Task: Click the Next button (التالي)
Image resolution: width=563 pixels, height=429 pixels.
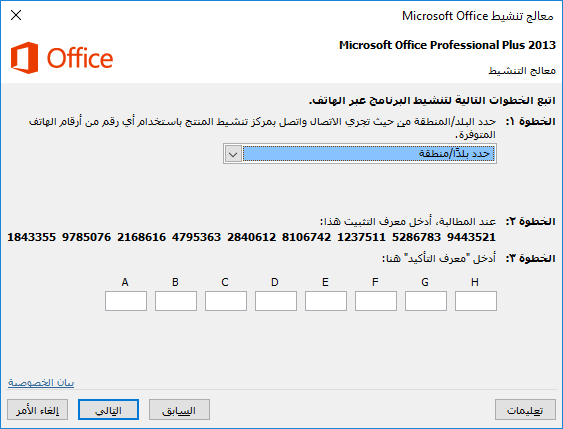Action: [108, 410]
